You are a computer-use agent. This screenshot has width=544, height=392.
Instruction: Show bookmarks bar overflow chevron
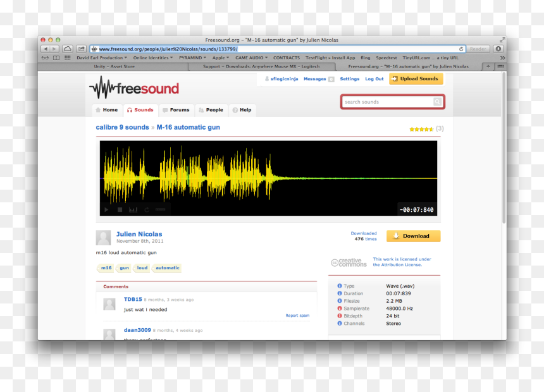502,58
